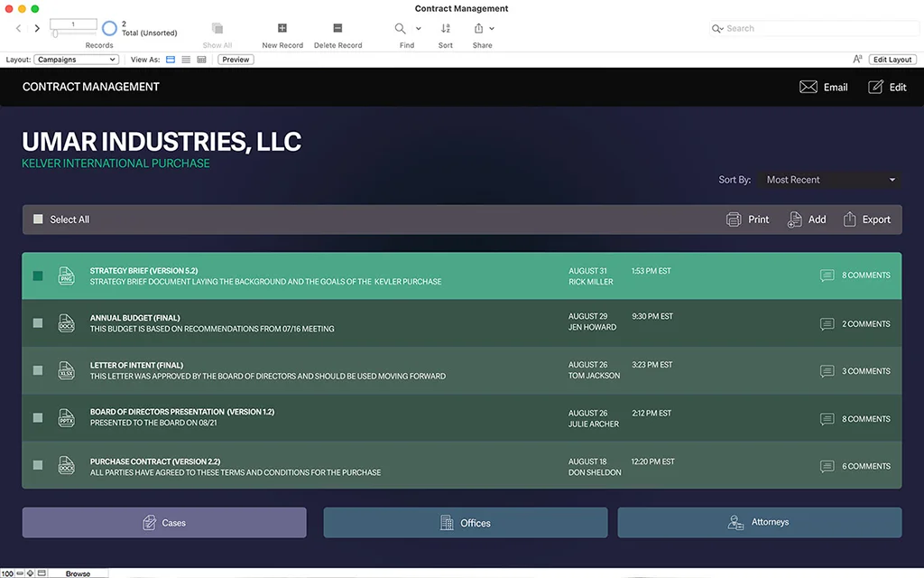This screenshot has height=578, width=924.
Task: Open the Share dropdown arrow
Action: pos(492,29)
